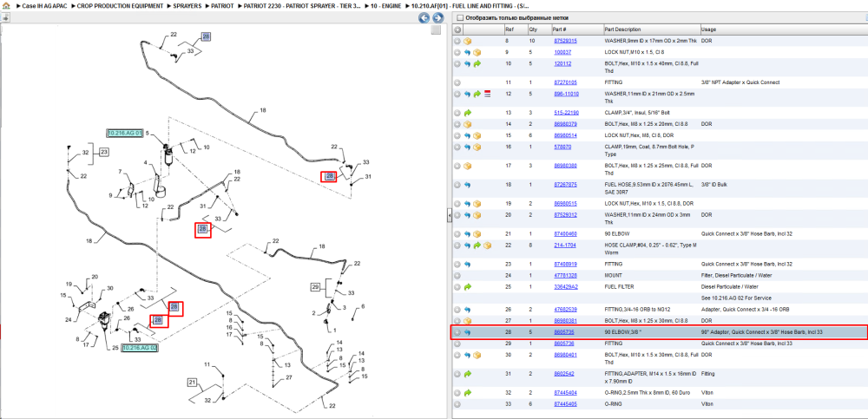The width and height of the screenshot is (868, 419).
Task: Select 'MOUNT' description cell
Action: (614, 276)
